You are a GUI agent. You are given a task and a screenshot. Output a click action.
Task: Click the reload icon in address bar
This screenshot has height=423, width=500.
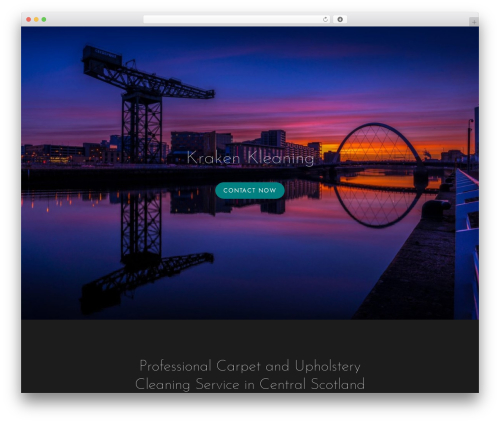point(325,20)
